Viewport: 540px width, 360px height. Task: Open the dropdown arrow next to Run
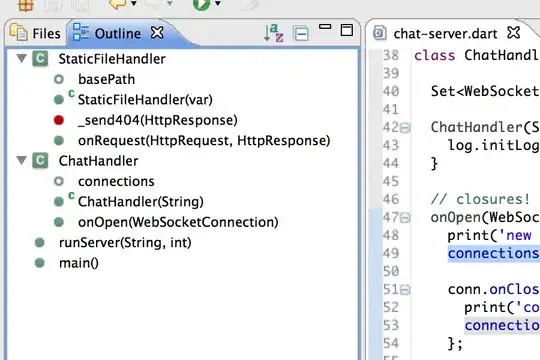[x=218, y=4]
